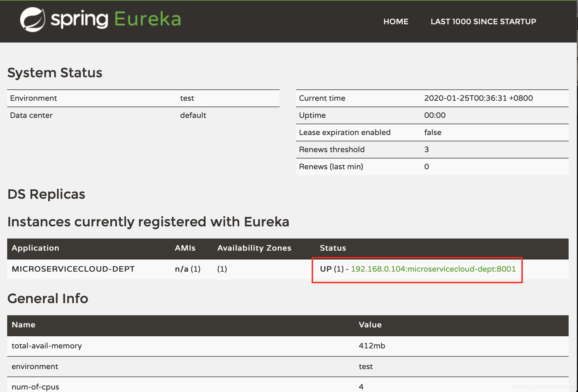Select the Renews (last min) label

click(x=331, y=167)
